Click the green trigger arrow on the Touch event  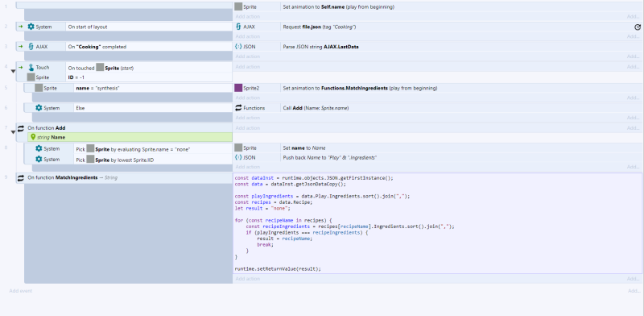pyautogui.click(x=21, y=67)
